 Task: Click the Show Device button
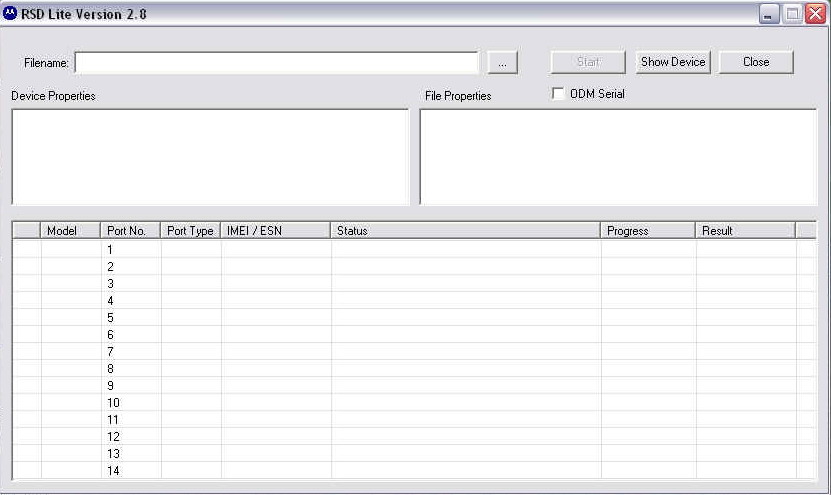click(x=673, y=62)
